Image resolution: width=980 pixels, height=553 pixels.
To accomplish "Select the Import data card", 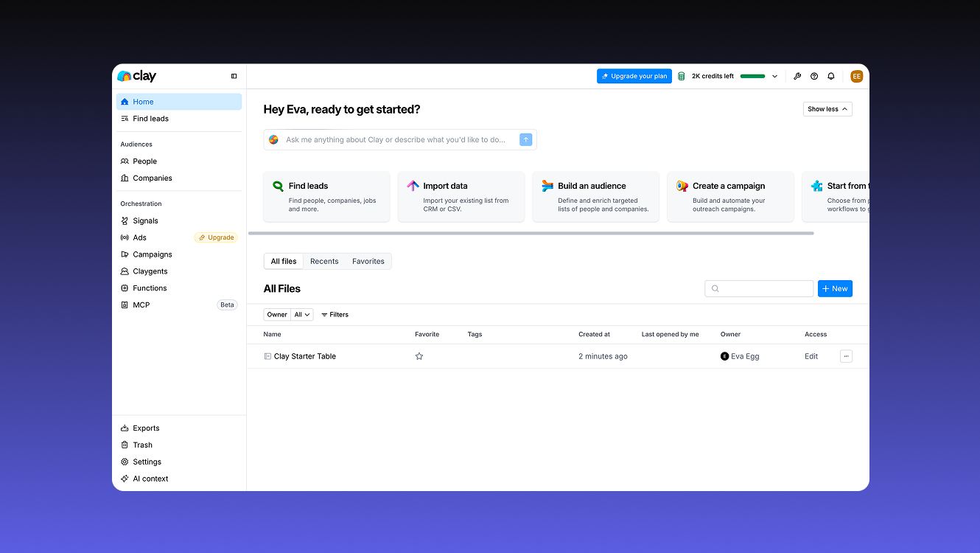I will coord(461,197).
